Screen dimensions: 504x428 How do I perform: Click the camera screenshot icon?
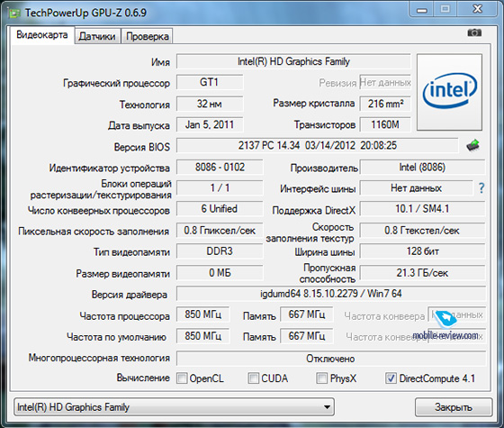pyautogui.click(x=474, y=32)
